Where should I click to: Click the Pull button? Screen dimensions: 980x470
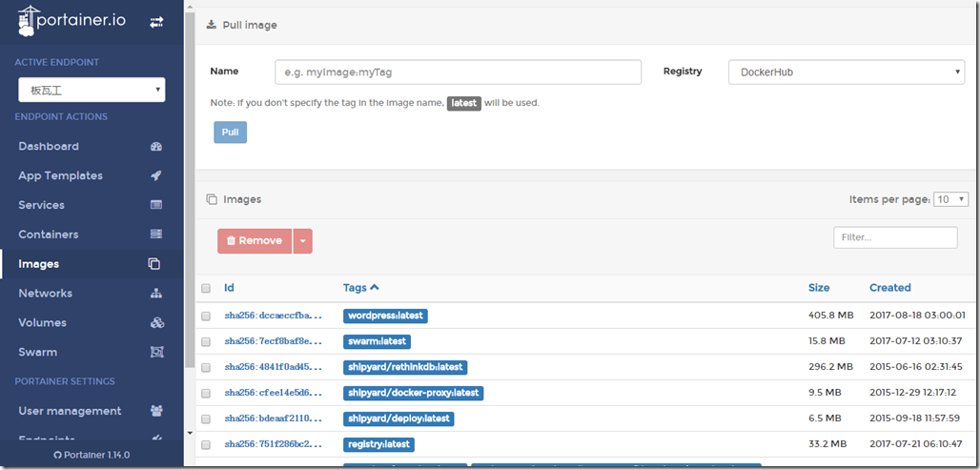pos(230,133)
